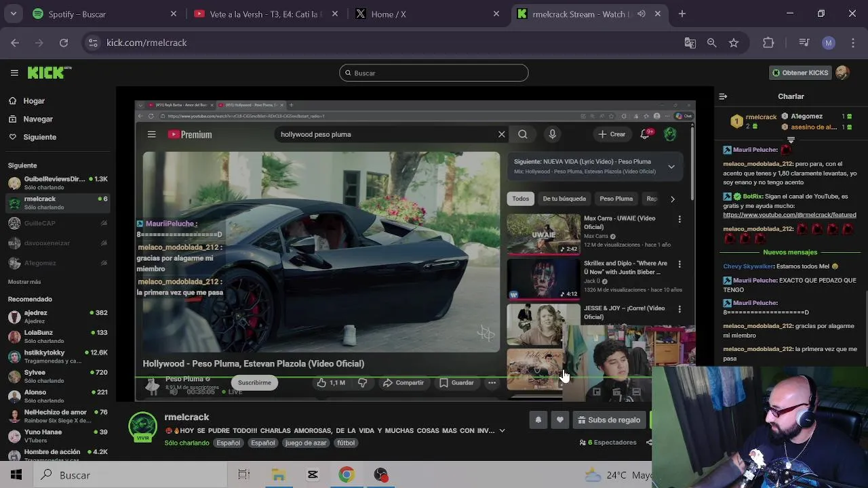This screenshot has height=488, width=868.
Task: Expand the chat gift leaderboard arrow
Action: coord(791,140)
